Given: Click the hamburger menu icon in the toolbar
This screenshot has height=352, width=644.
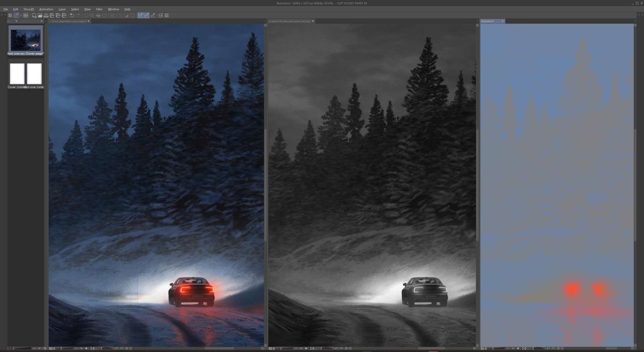Looking at the screenshot, I should [x=10, y=15].
